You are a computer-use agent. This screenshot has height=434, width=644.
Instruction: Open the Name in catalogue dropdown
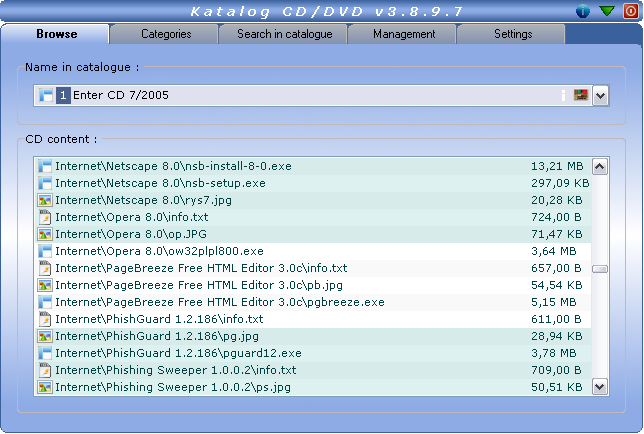click(x=600, y=96)
